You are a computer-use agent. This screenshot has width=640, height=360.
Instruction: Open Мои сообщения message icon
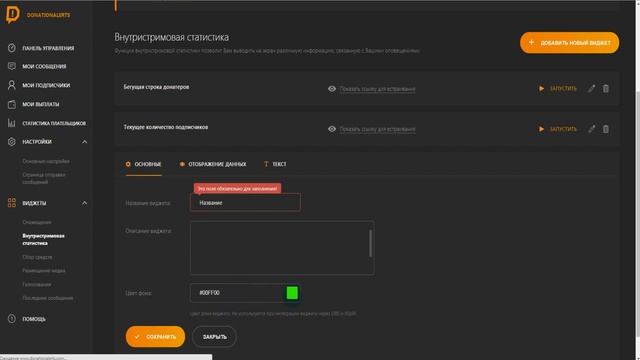[x=11, y=66]
